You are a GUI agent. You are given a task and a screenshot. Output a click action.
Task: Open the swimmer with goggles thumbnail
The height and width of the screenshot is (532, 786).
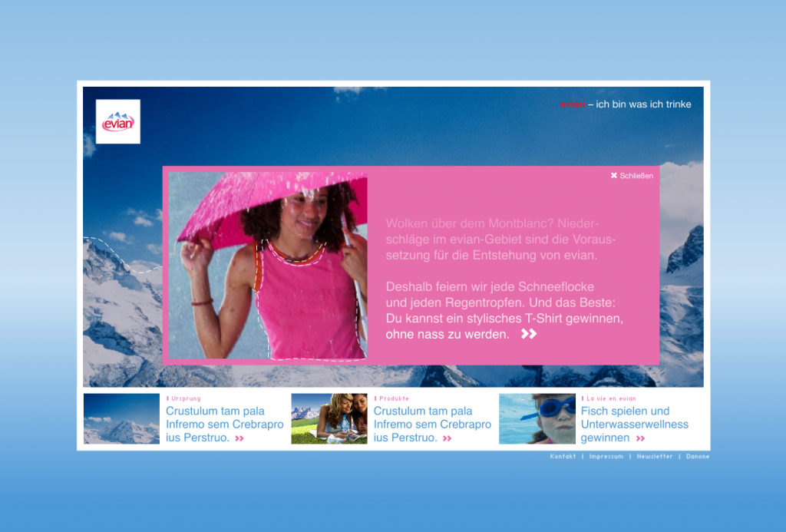(x=537, y=418)
